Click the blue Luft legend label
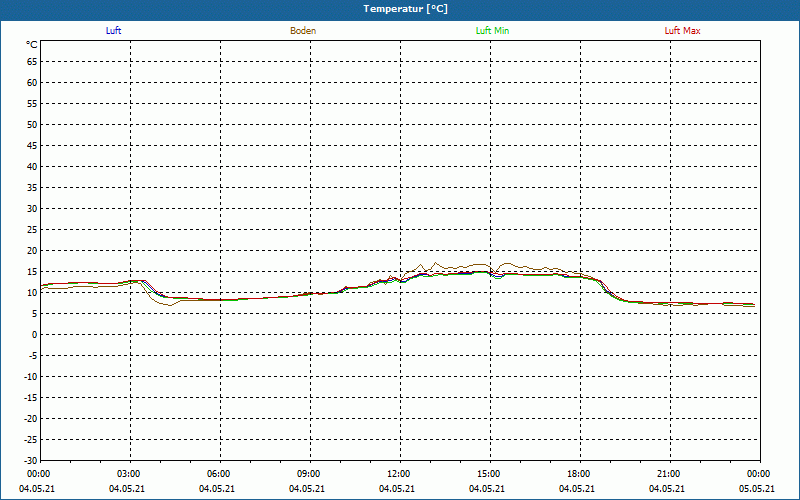 point(113,31)
